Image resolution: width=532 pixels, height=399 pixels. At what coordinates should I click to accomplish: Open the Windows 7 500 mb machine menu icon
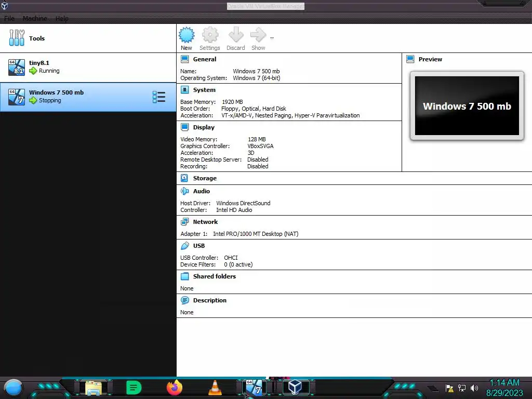tap(159, 97)
